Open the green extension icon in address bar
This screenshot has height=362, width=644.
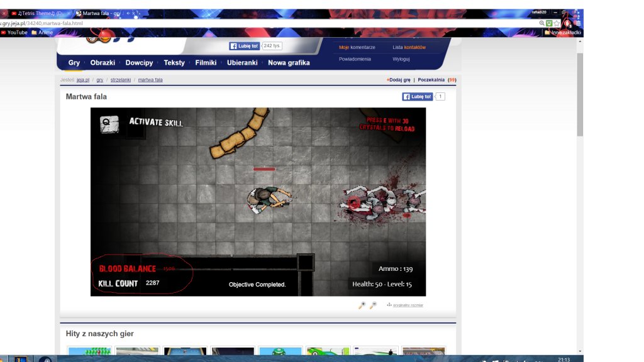click(x=549, y=23)
